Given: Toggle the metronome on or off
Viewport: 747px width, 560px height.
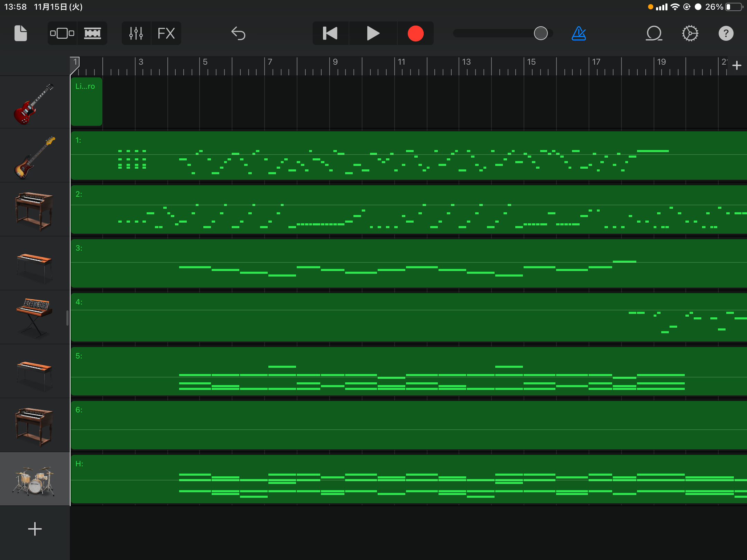Looking at the screenshot, I should click(578, 33).
